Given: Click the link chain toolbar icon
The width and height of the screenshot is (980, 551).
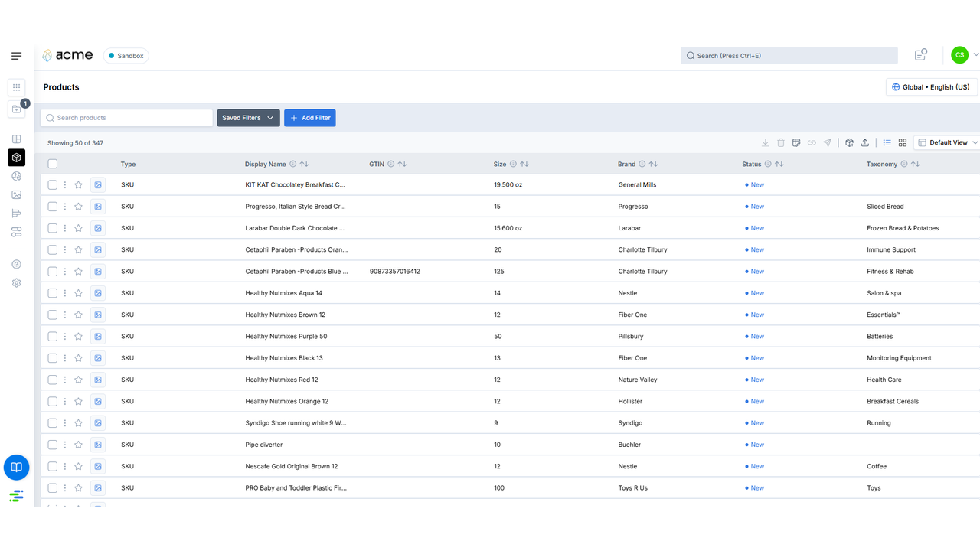Looking at the screenshot, I should coord(812,143).
